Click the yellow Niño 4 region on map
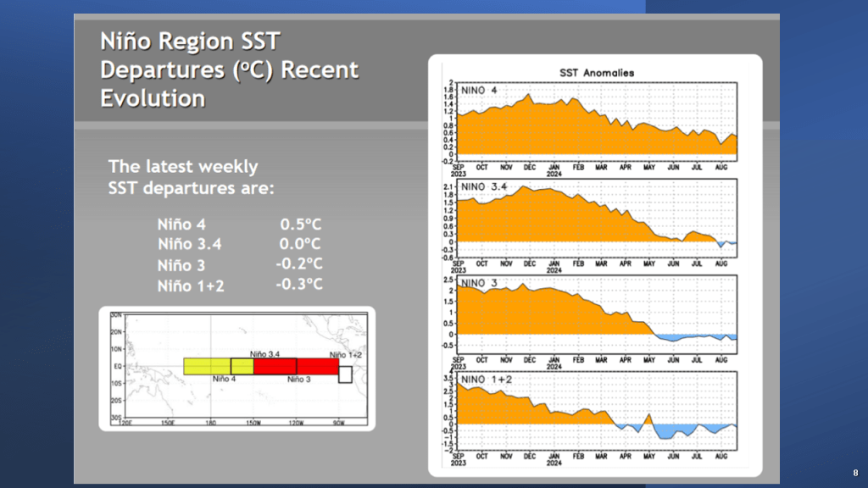 [x=206, y=366]
